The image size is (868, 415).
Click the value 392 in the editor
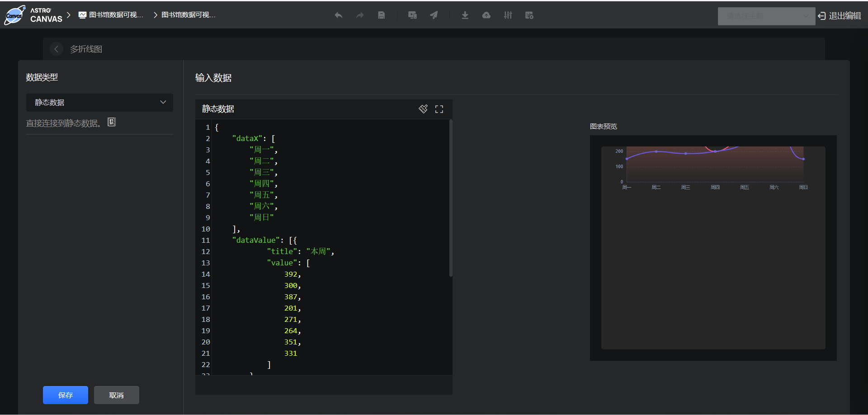tap(291, 274)
